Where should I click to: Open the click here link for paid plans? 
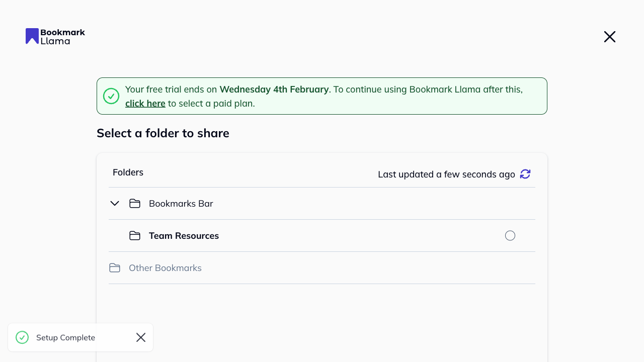coord(145,103)
